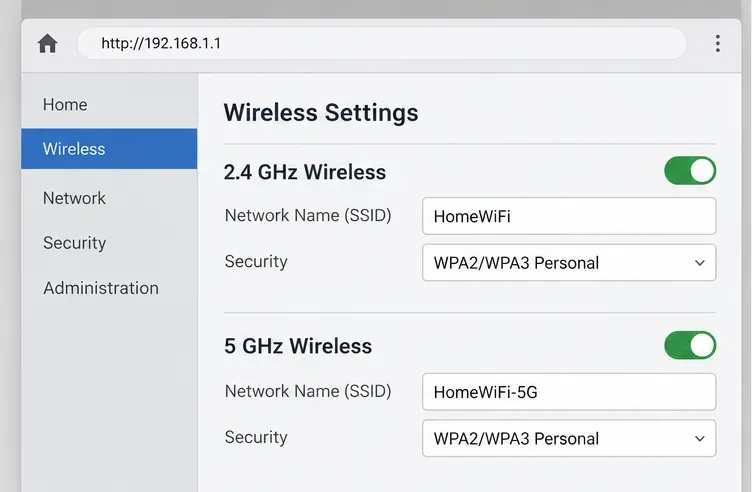Click the home icon beside the address bar
Image resolution: width=752 pixels, height=492 pixels.
47,44
